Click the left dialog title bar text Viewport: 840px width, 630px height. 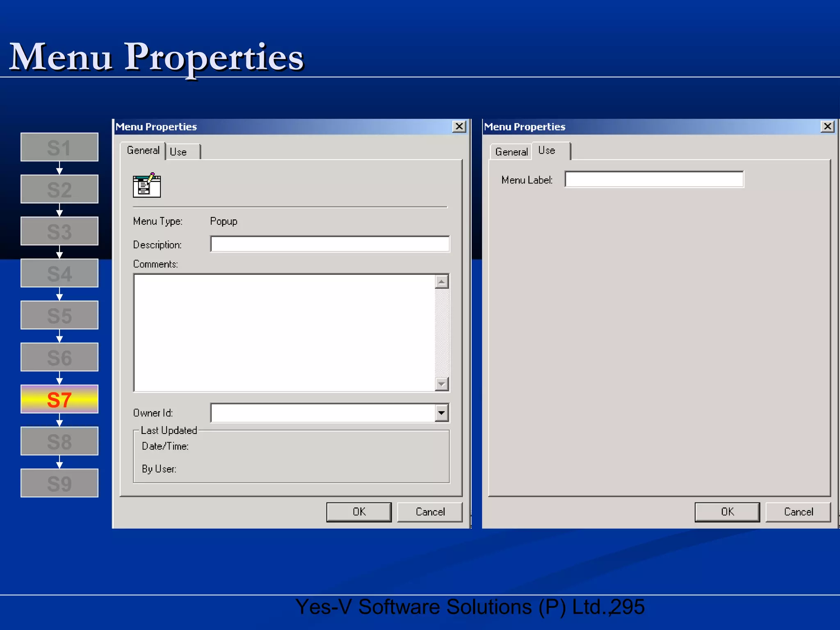pyautogui.click(x=156, y=127)
